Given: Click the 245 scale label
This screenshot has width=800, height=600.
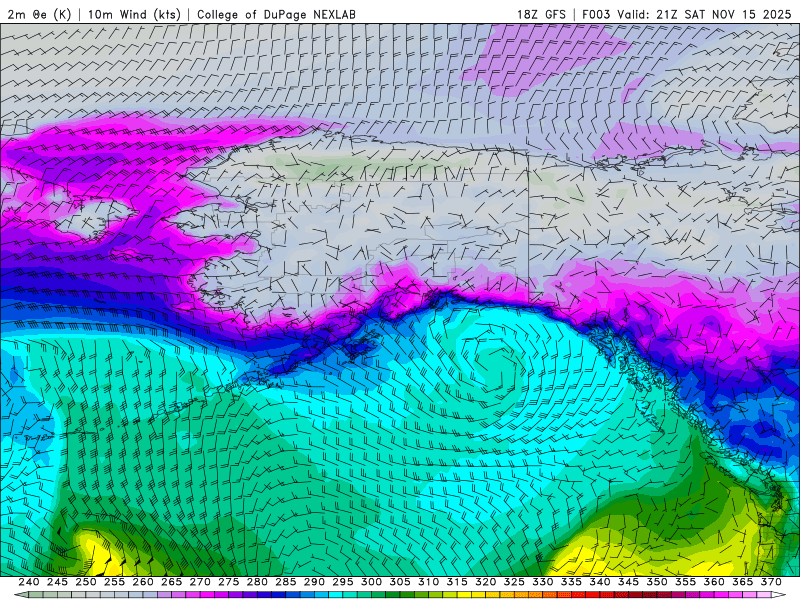Looking at the screenshot, I should (x=57, y=582).
